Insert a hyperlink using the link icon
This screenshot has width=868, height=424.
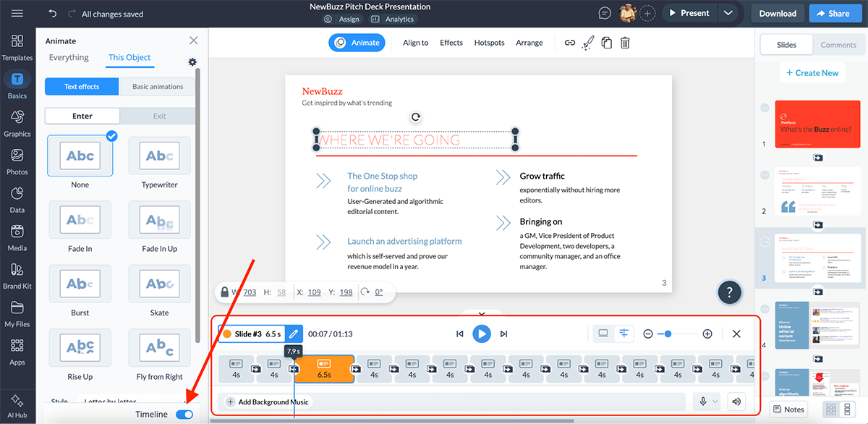(571, 43)
